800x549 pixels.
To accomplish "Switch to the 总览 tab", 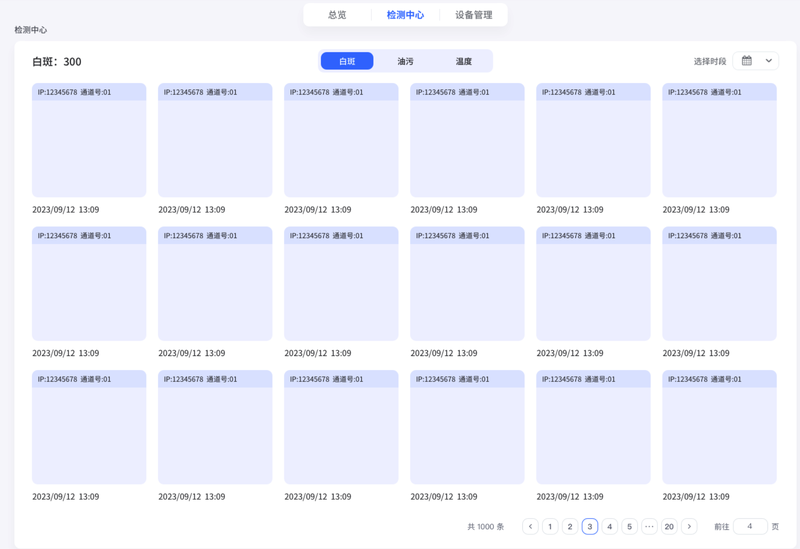I will pos(337,15).
